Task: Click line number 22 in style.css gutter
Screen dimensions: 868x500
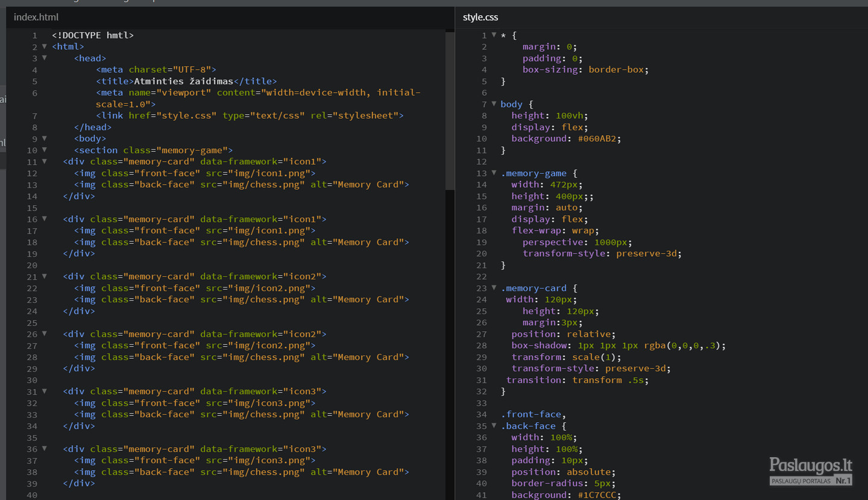Action: coord(481,276)
